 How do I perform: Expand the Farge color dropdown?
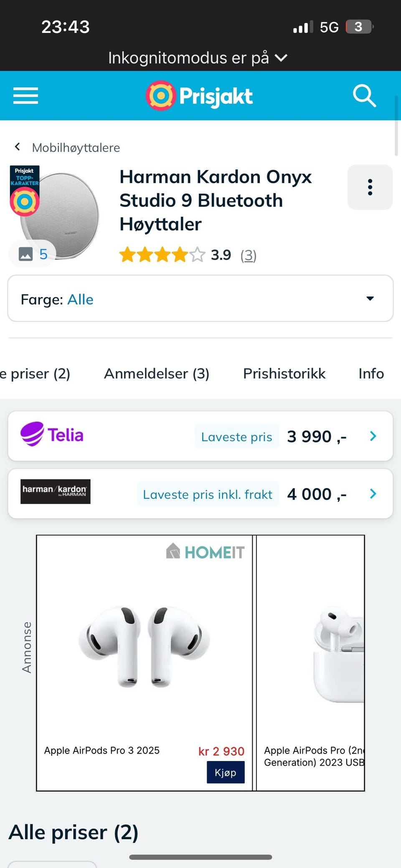click(200, 299)
